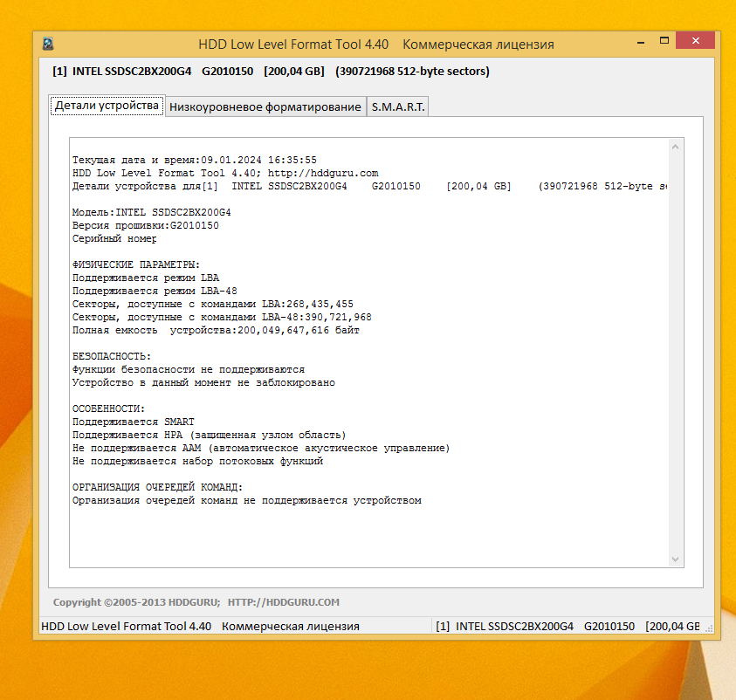
Task: Click the Текущая дата и время line
Action: point(195,160)
